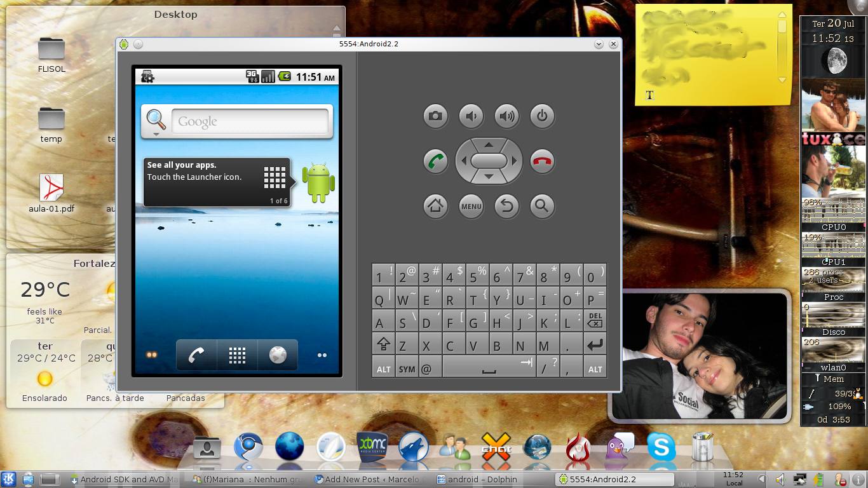Toggle the SYM key on keyboard

pyautogui.click(x=407, y=369)
